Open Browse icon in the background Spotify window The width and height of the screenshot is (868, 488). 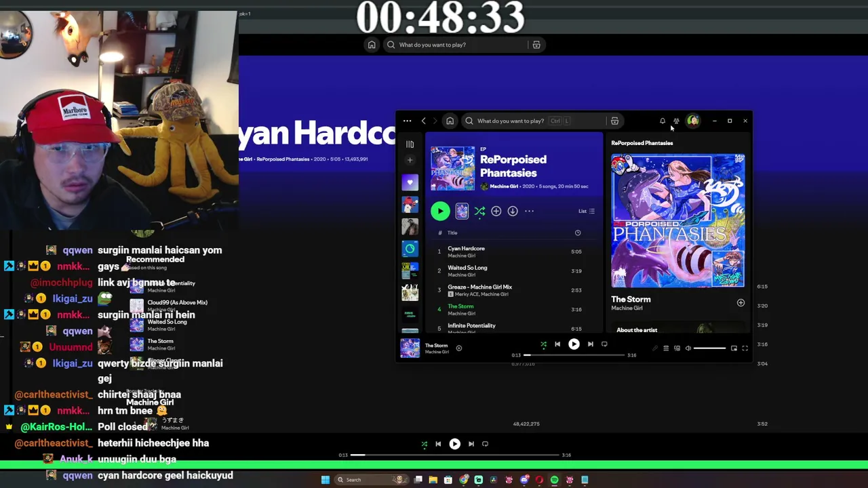536,45
